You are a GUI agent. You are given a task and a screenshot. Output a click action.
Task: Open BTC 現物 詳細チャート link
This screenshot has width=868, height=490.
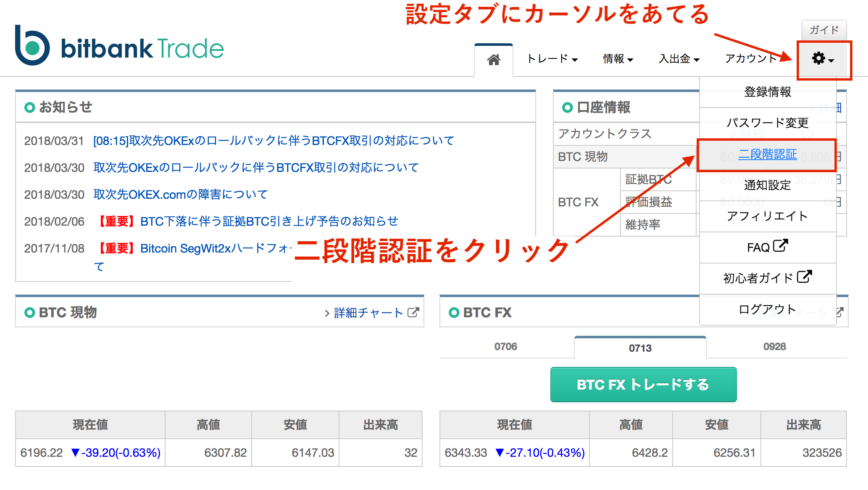pyautogui.click(x=368, y=313)
